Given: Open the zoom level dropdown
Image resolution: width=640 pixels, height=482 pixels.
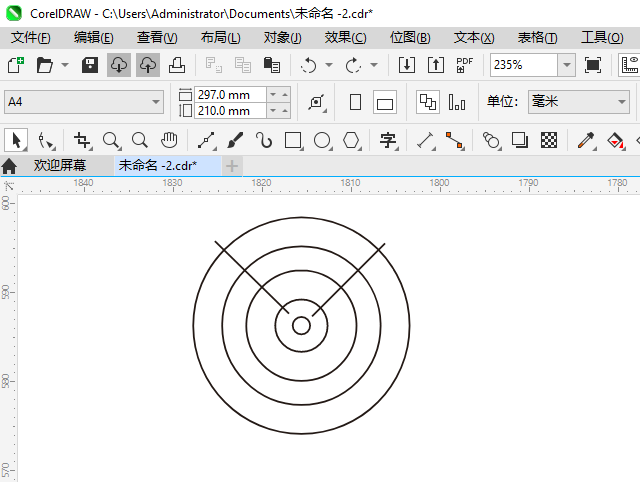Looking at the screenshot, I should click(x=567, y=65).
